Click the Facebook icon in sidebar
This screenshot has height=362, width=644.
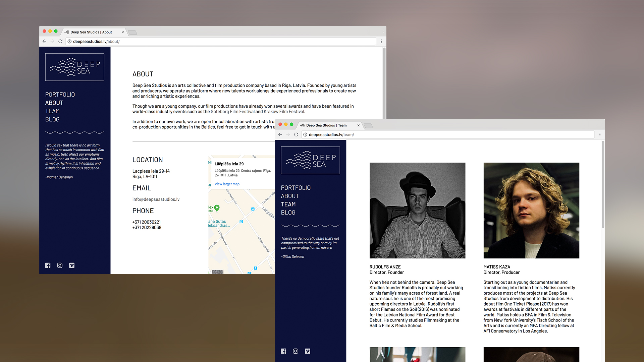click(48, 265)
